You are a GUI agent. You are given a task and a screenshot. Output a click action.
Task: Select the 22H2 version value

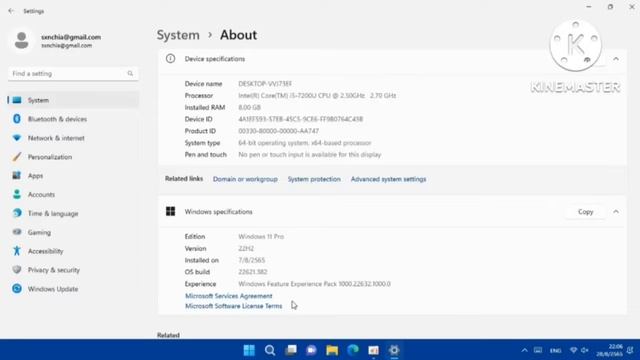tap(246, 248)
